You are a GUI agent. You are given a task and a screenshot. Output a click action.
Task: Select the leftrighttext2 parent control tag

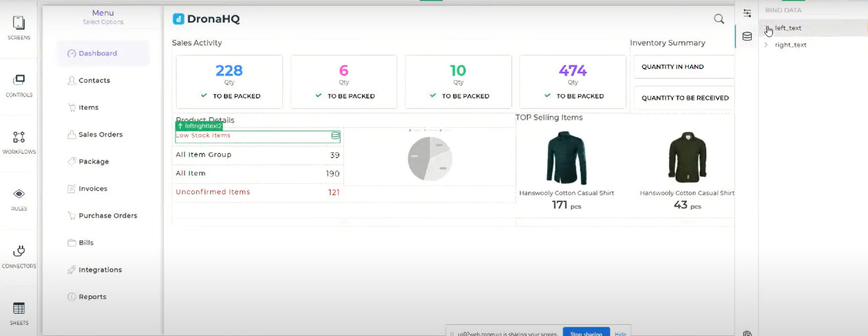click(199, 126)
